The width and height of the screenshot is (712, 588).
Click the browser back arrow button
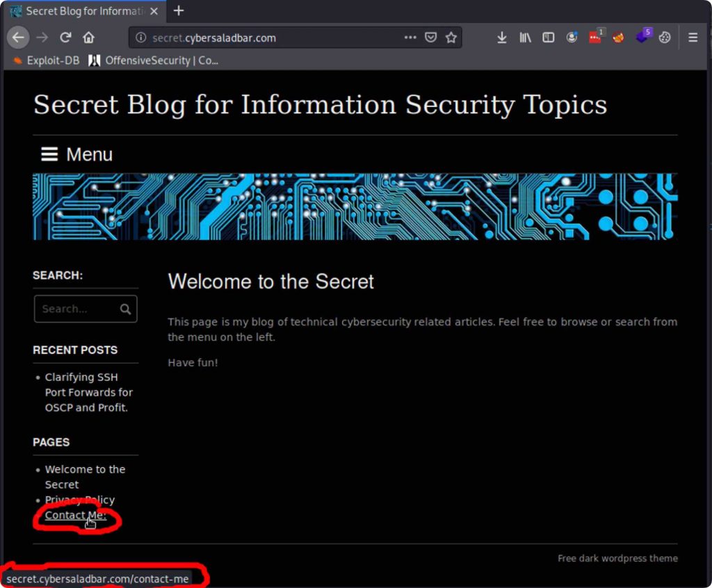tap(19, 38)
